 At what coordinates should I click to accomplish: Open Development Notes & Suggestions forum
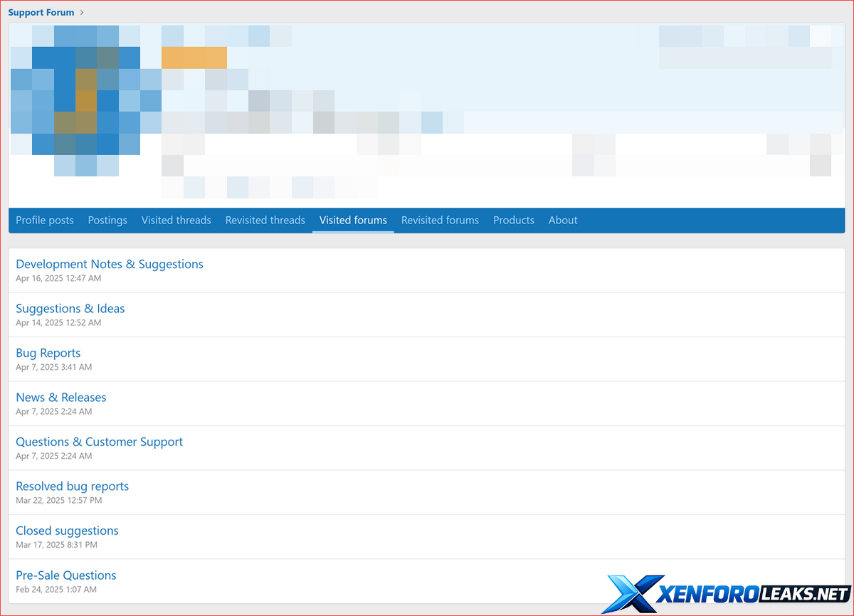pyautogui.click(x=110, y=264)
